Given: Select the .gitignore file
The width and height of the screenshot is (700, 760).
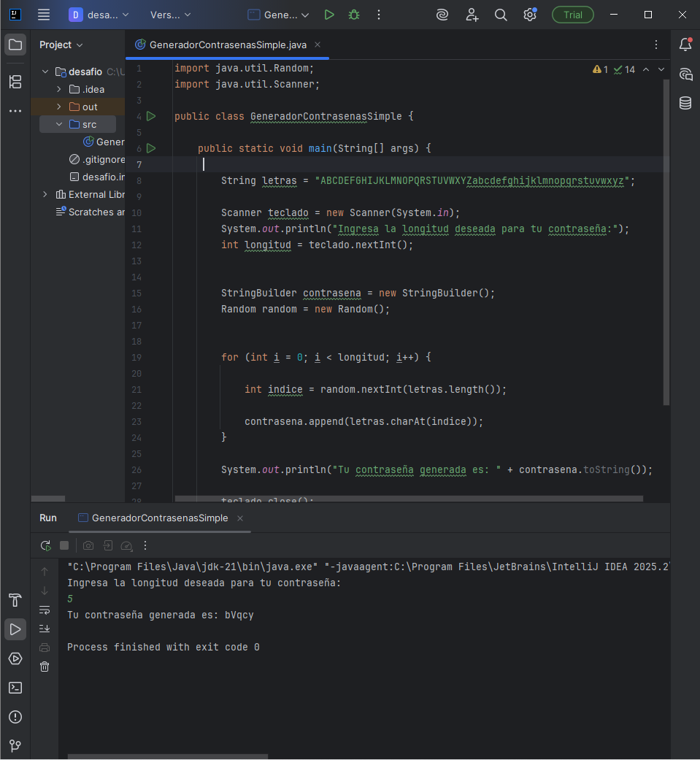Looking at the screenshot, I should pyautogui.click(x=97, y=159).
